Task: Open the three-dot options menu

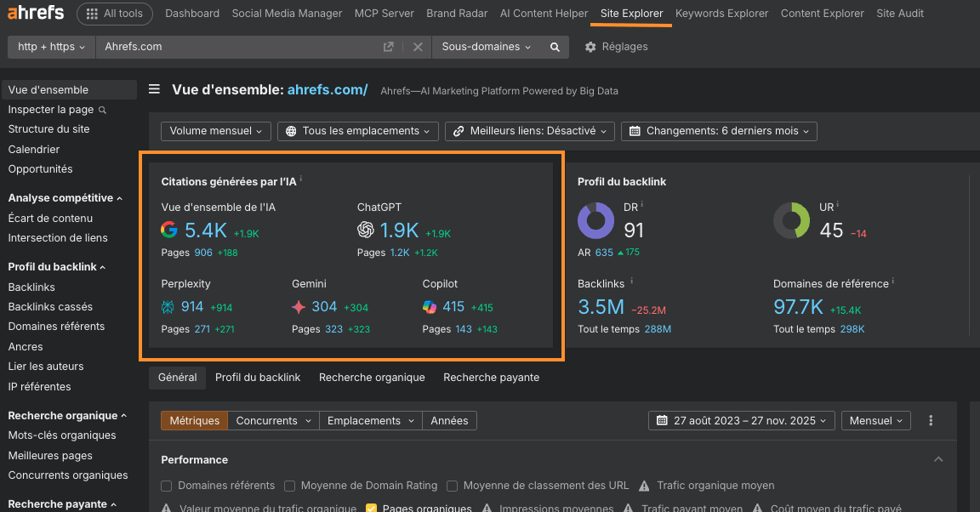Action: click(931, 421)
